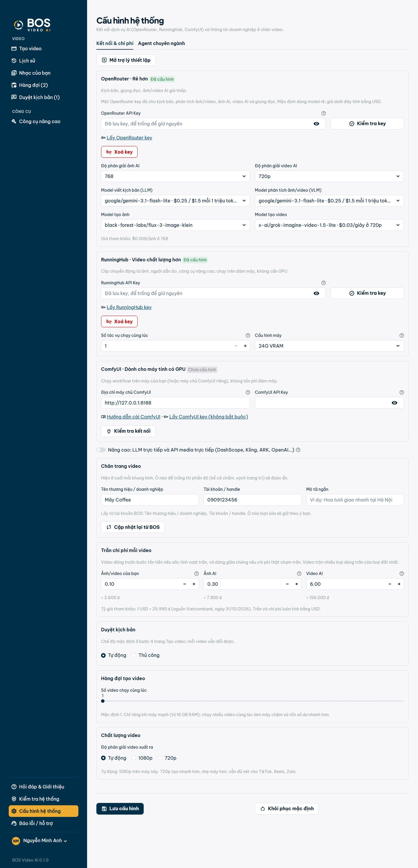Expand the Model phân tích ảnh/video (VLM) dropdown
The height and width of the screenshot is (868, 418).
(329, 201)
